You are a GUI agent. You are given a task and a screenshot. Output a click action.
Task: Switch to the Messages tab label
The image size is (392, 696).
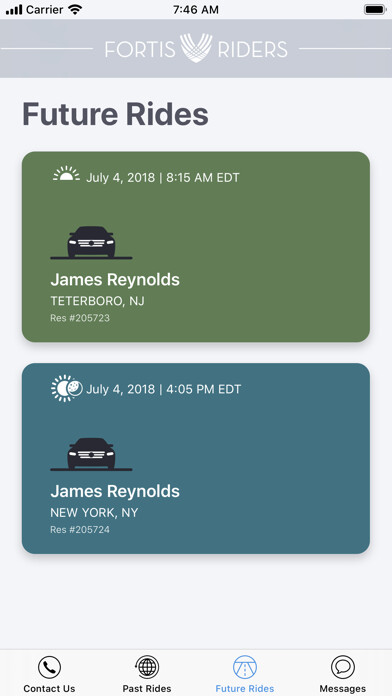[343, 689]
